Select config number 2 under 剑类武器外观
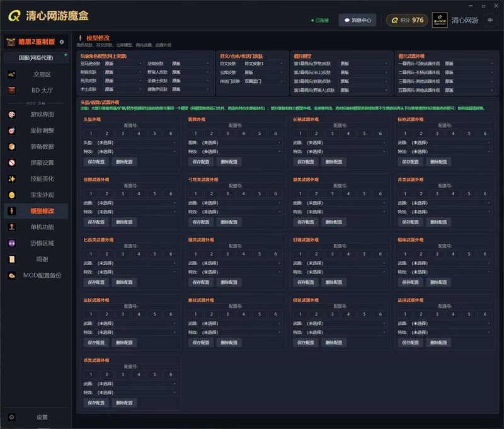Image resolution: width=504 pixels, height=429 pixels. [316, 194]
